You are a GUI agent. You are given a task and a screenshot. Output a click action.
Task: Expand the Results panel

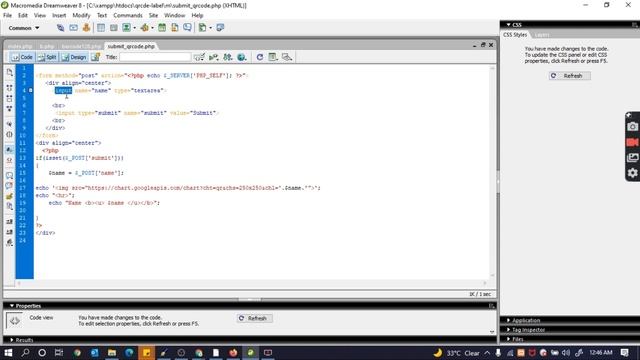[12, 340]
